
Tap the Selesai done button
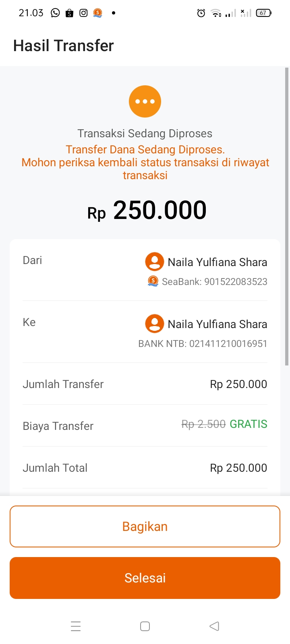[x=145, y=578]
